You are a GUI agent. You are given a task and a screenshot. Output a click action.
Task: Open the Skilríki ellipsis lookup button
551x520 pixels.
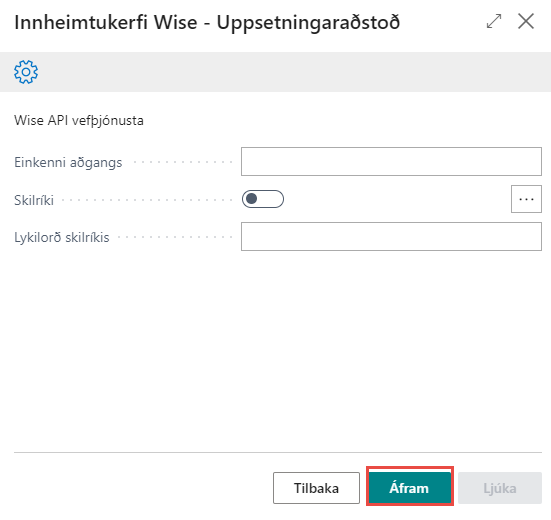(x=526, y=199)
